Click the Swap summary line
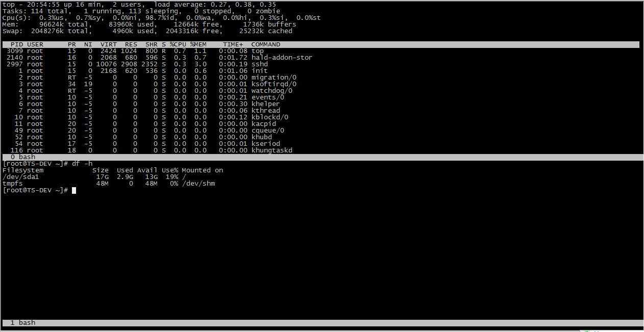Viewport: 644px width, 332px height. (147, 31)
